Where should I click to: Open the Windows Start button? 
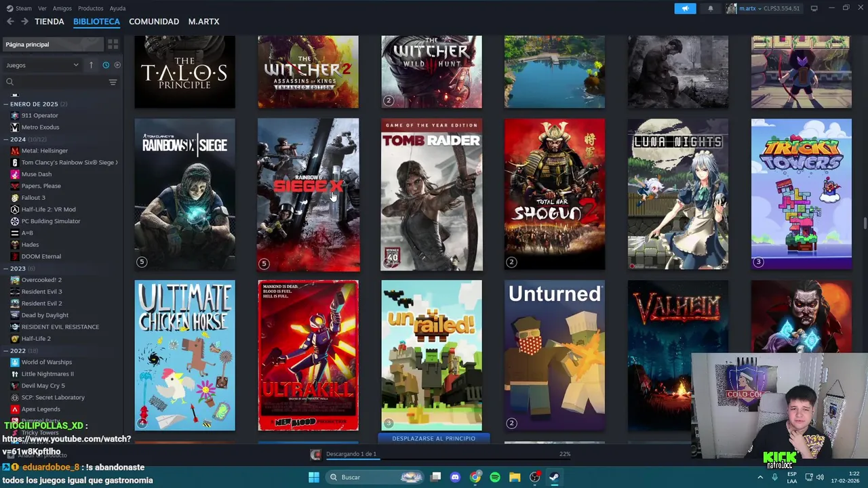point(314,477)
